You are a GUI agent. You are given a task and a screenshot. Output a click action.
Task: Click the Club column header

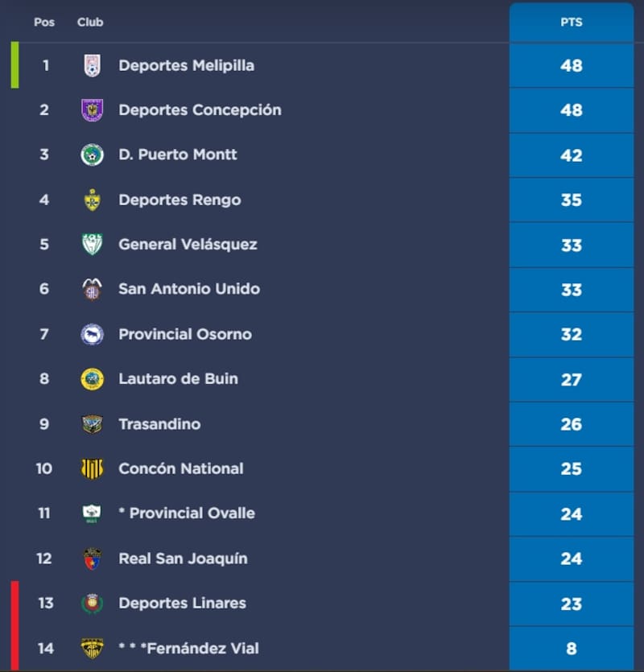(90, 23)
